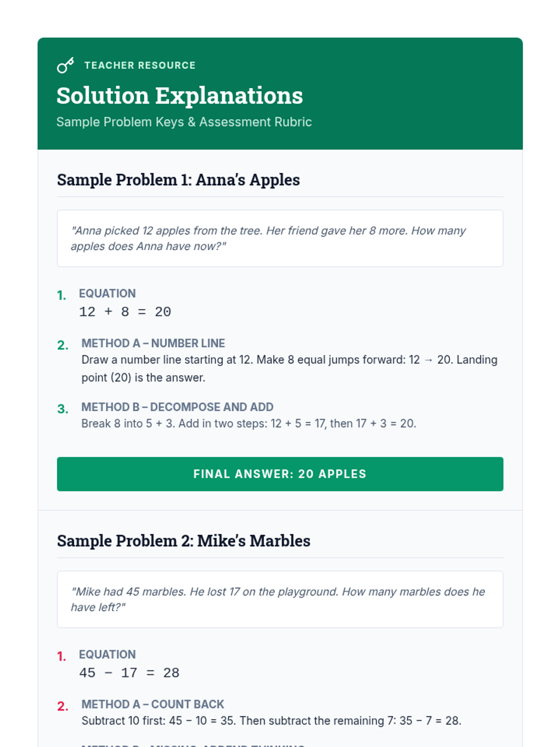This screenshot has width=560, height=747.
Task: Click the red step number 2
Action: (63, 706)
